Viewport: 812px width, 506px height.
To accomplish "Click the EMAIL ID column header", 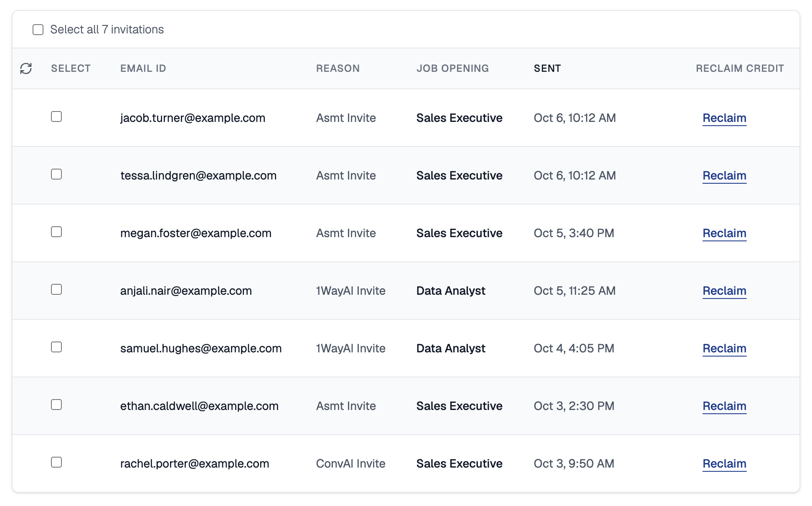I will click(x=143, y=68).
